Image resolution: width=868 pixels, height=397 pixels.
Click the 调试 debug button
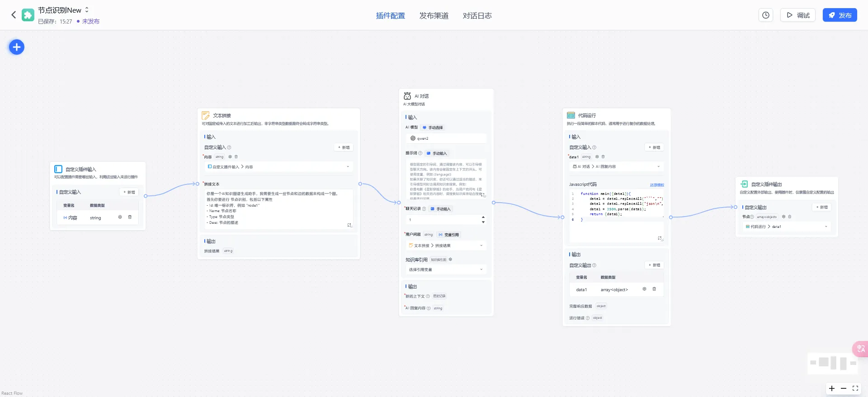[x=798, y=15]
